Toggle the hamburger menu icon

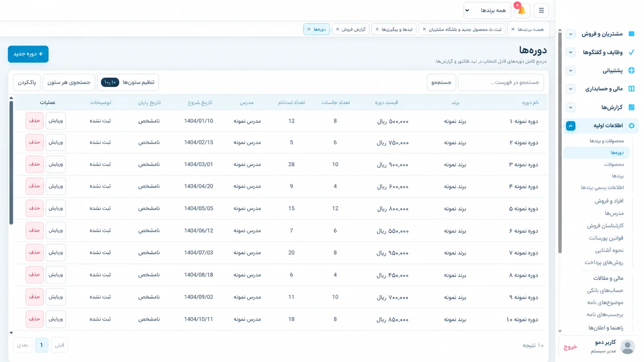(x=541, y=10)
